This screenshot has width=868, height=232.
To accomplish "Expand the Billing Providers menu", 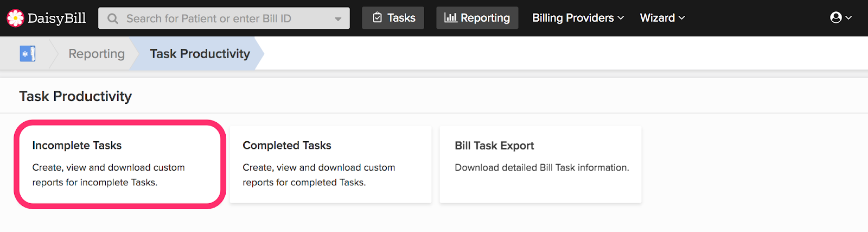I will [x=578, y=18].
